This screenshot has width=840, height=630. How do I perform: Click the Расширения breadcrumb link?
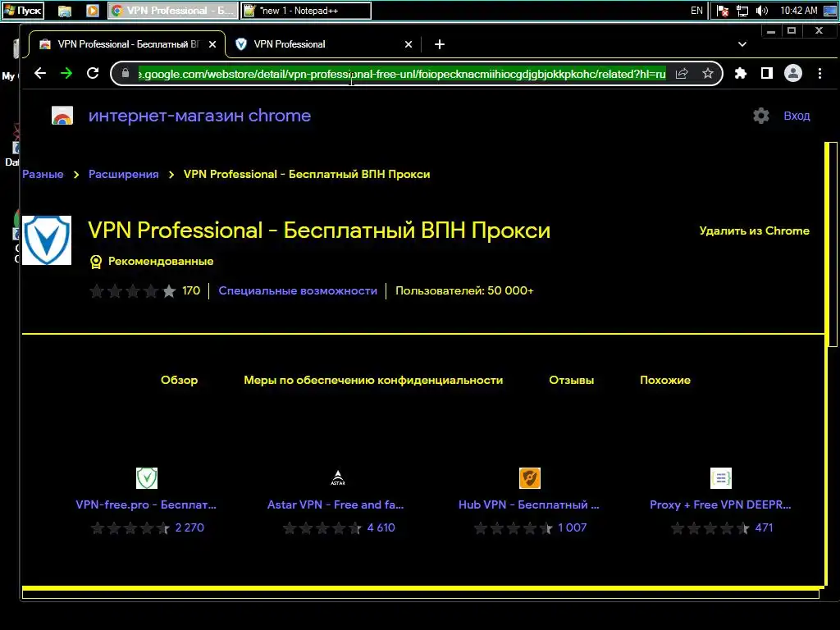tap(124, 174)
